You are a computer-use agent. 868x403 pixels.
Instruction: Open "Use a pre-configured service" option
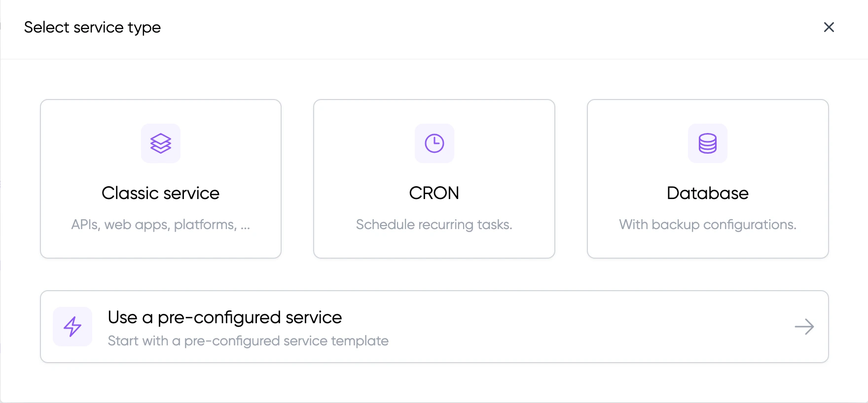(225, 317)
